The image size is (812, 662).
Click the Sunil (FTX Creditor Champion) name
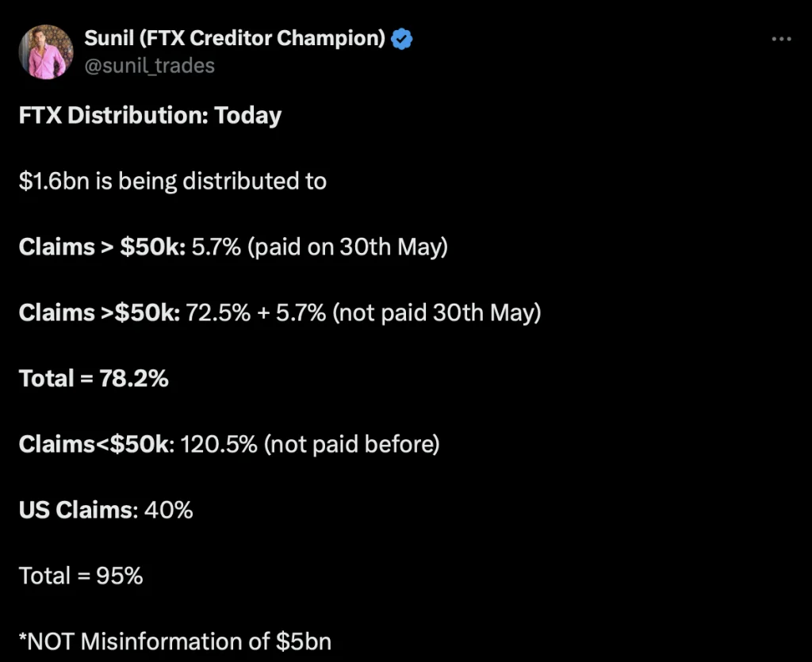[x=235, y=38]
